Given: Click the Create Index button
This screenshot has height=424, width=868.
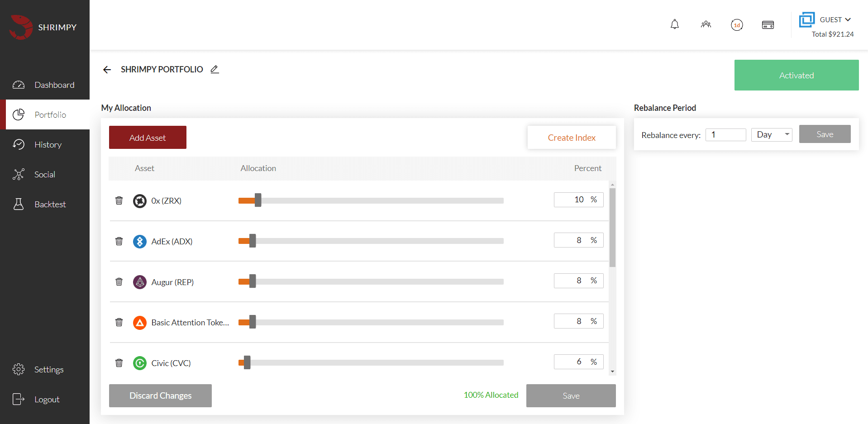Looking at the screenshot, I should point(572,138).
